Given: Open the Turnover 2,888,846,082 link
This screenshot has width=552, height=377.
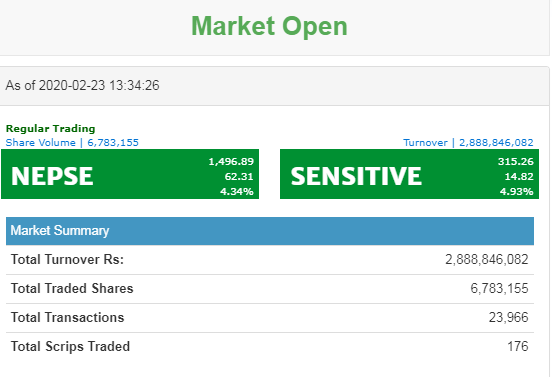Looking at the screenshot, I should click(468, 143).
